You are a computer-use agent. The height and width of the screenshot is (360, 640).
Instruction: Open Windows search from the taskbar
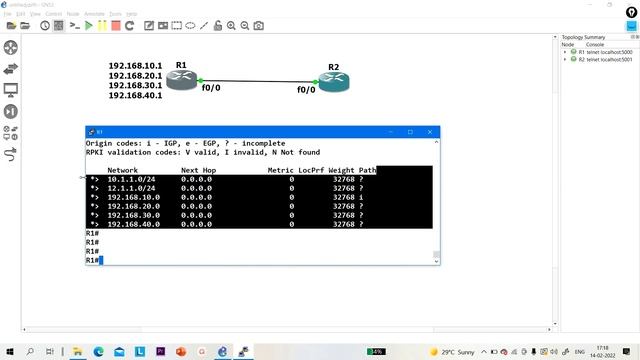click(30, 351)
